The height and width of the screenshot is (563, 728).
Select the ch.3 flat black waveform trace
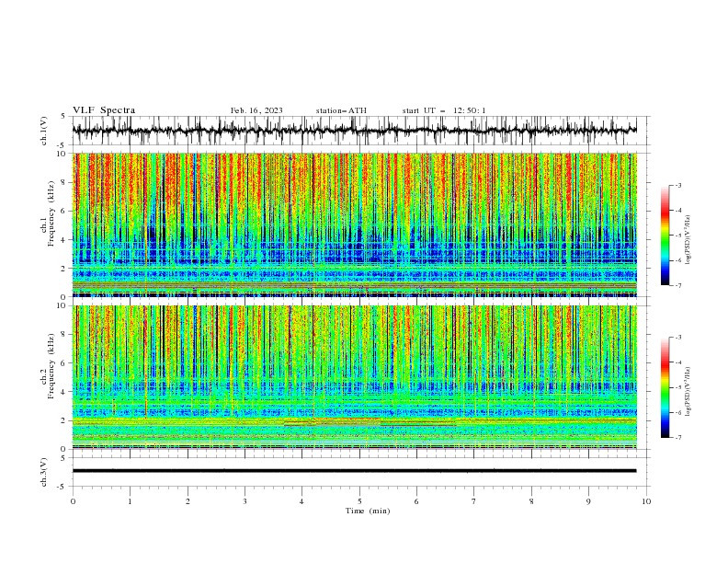[354, 471]
